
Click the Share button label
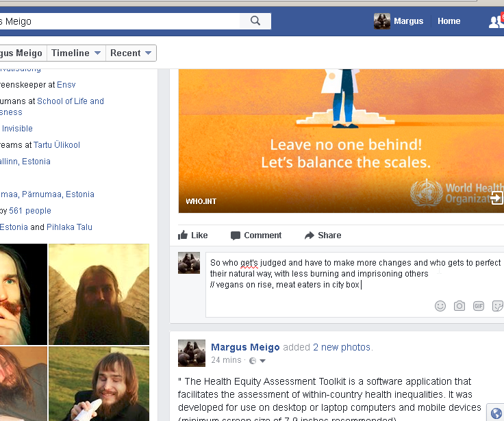coord(329,235)
